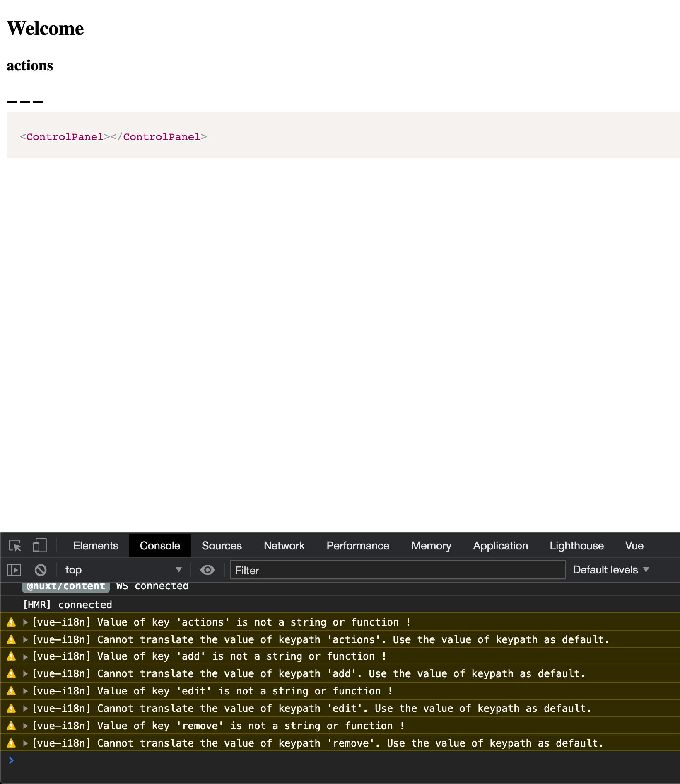Expand the "Cannot translate keypath 'actions'" warning

pyautogui.click(x=25, y=640)
